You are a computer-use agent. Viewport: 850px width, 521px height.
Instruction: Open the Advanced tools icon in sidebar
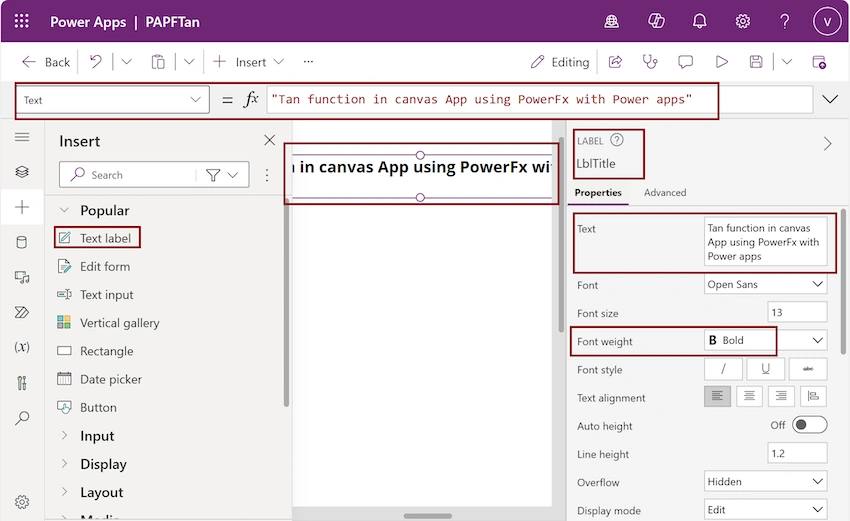click(22, 383)
